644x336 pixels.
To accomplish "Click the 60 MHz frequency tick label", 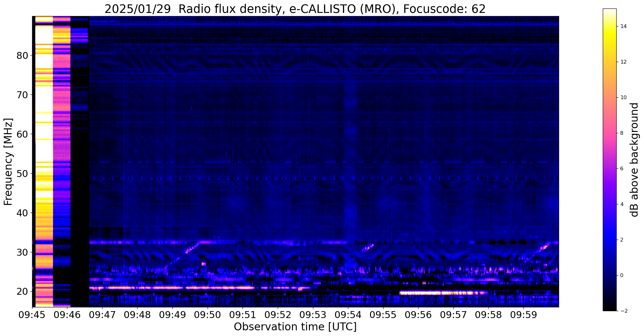I will click(22, 134).
